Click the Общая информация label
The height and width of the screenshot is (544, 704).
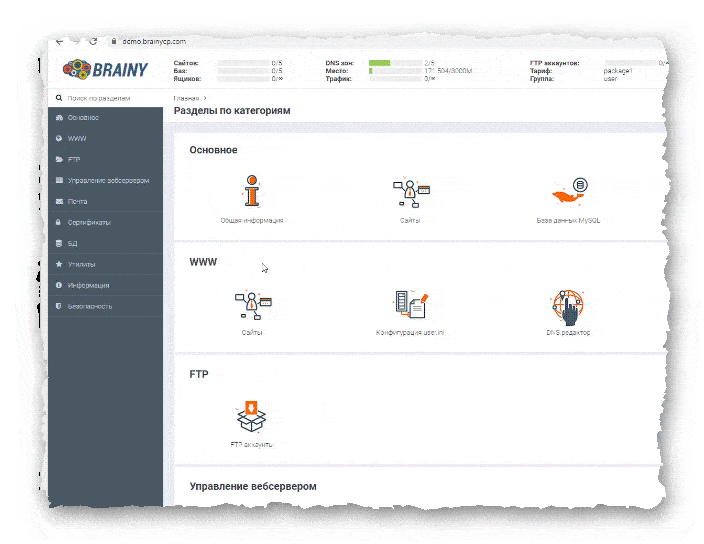point(252,220)
